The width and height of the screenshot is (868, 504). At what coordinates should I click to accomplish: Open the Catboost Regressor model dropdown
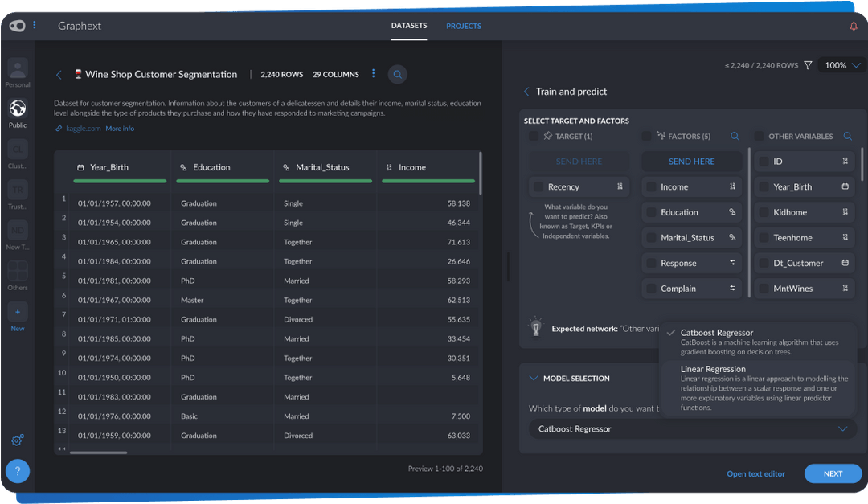click(691, 428)
